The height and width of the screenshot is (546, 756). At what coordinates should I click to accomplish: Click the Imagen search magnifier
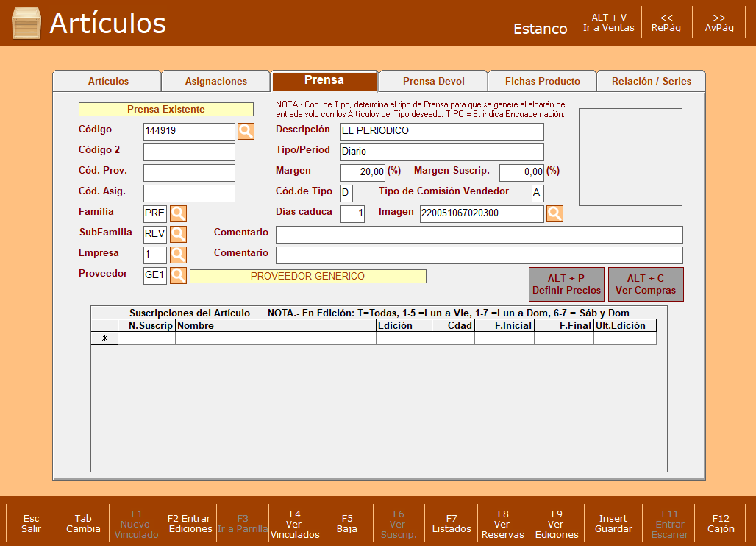point(554,213)
